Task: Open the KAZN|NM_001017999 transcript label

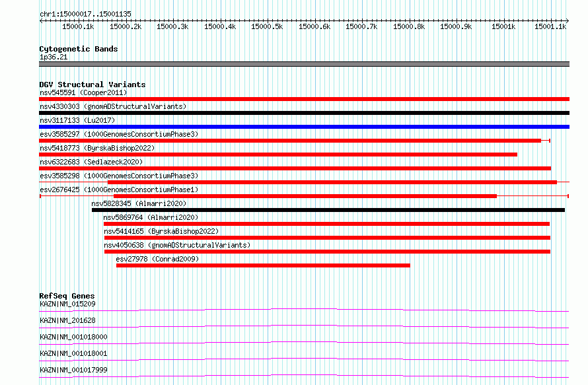Action: click(73, 370)
